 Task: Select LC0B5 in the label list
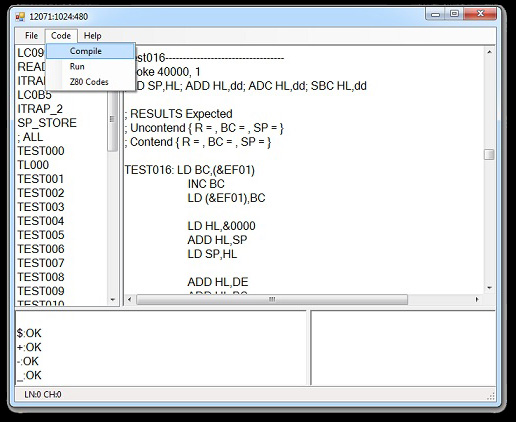34,95
